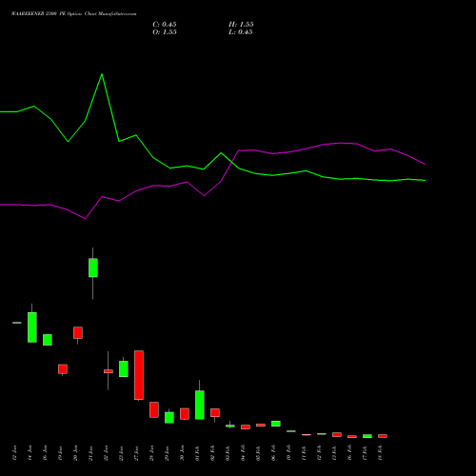The image size is (476, 476).
Task: Click the '27 Jan' date label
Action: pyautogui.click(x=136, y=453)
